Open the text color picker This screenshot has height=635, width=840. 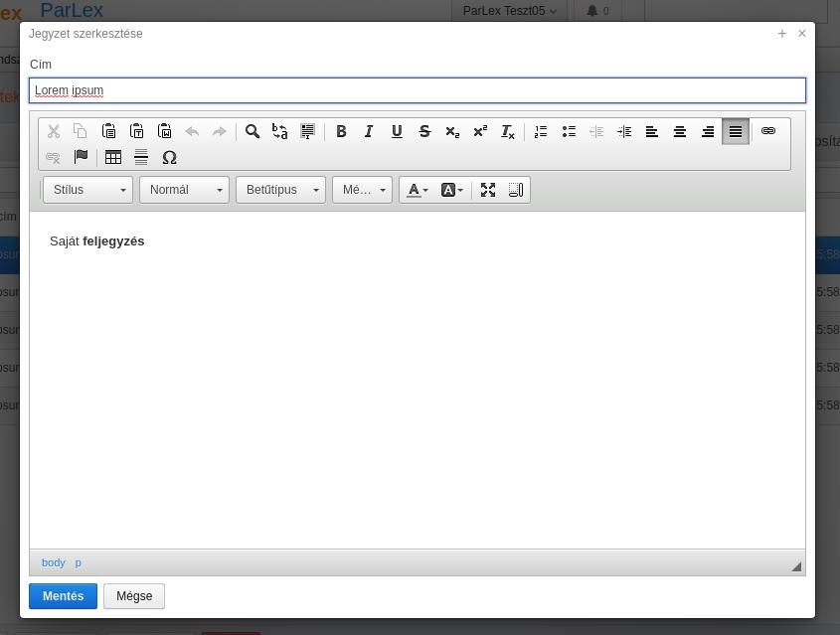(418, 190)
